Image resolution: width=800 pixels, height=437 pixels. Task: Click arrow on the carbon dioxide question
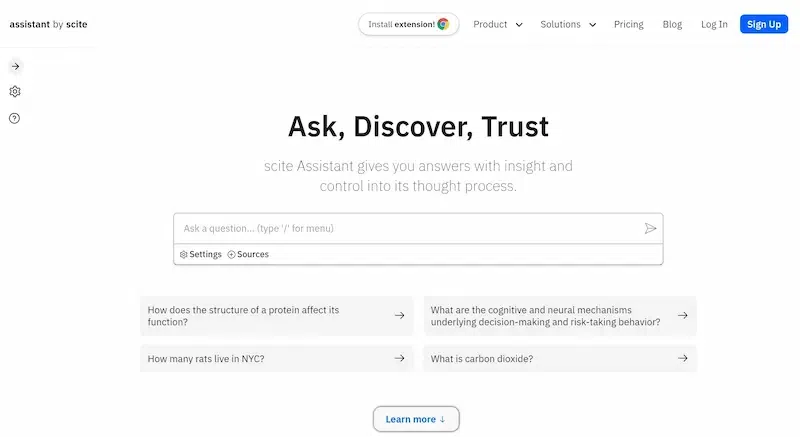tap(683, 358)
